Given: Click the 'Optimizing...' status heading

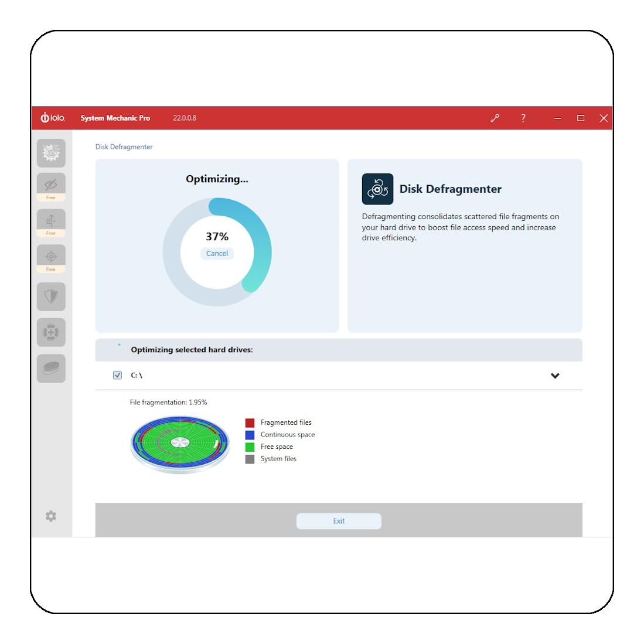Looking at the screenshot, I should (217, 179).
